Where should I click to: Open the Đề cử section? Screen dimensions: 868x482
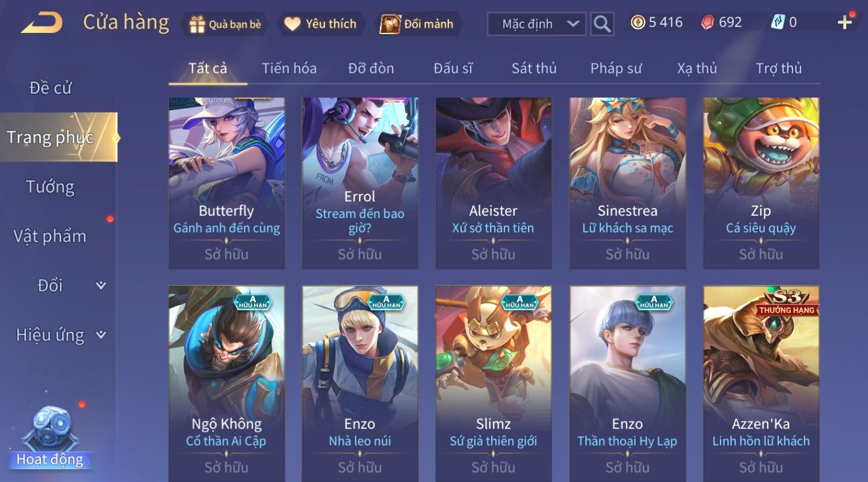click(x=50, y=88)
